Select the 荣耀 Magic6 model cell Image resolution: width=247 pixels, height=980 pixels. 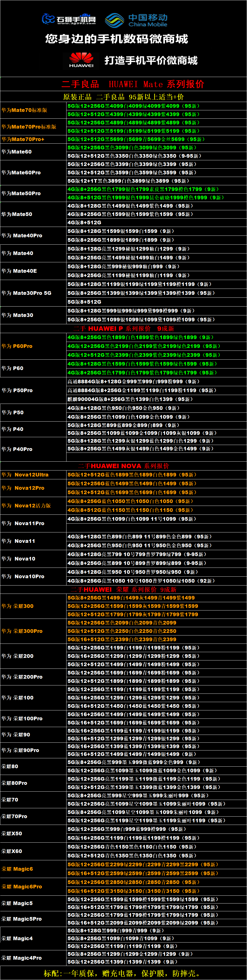[x=34, y=869]
